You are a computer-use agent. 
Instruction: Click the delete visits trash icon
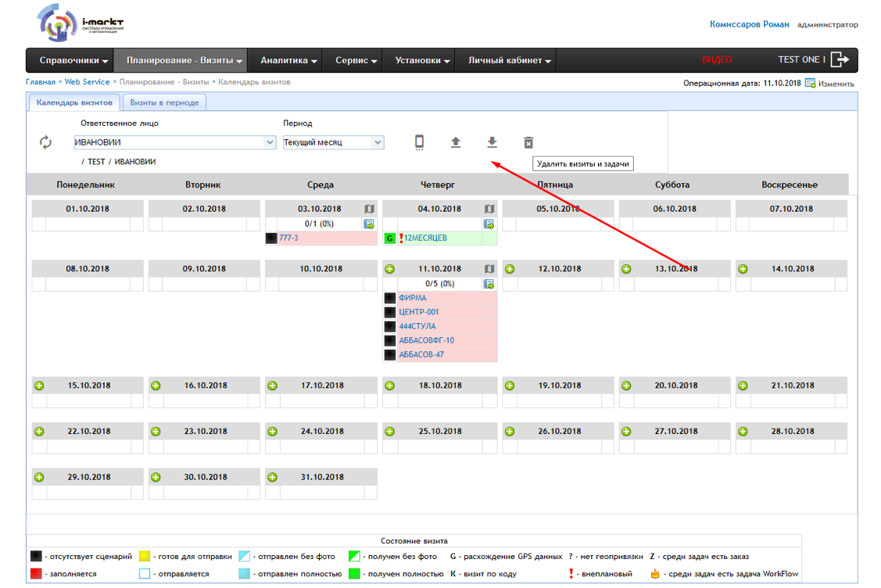pos(528,143)
